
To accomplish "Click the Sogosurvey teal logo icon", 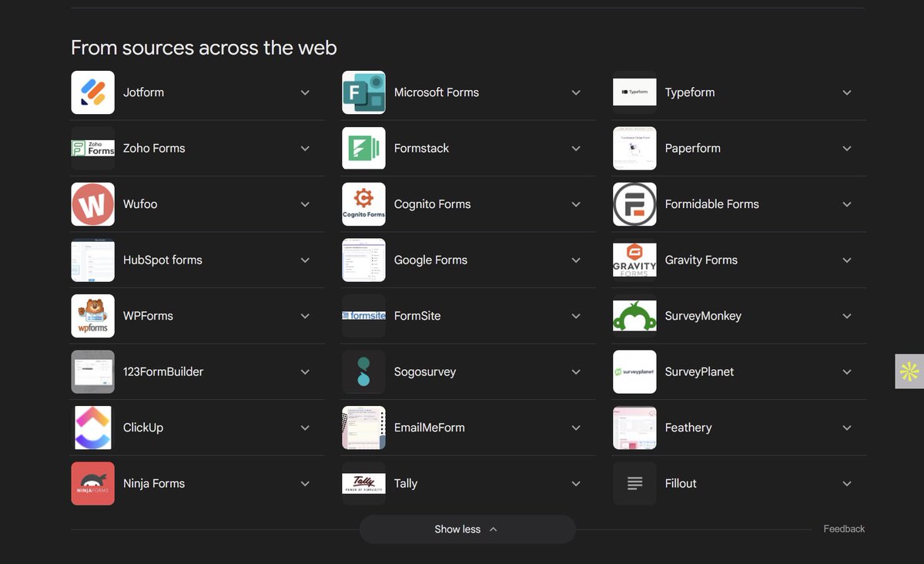I will [x=363, y=371].
